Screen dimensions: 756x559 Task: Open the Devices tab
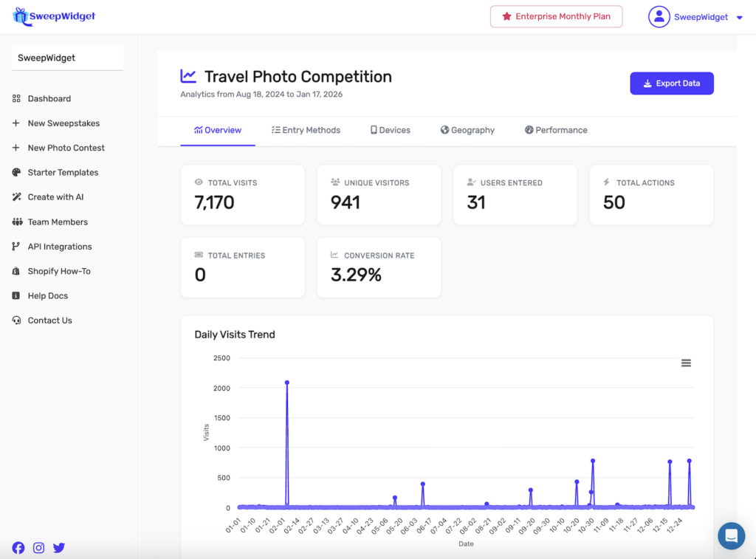click(390, 130)
